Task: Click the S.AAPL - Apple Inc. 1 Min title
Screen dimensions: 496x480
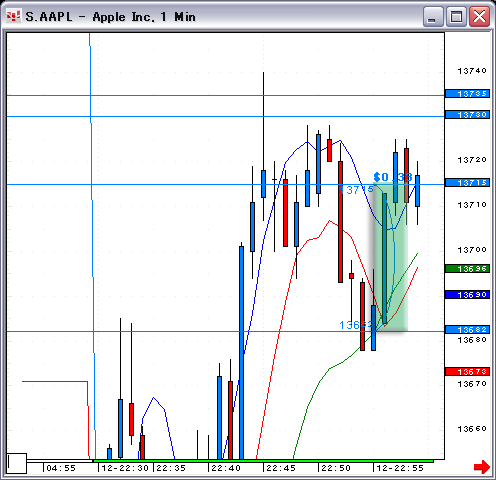Action: click(x=110, y=17)
